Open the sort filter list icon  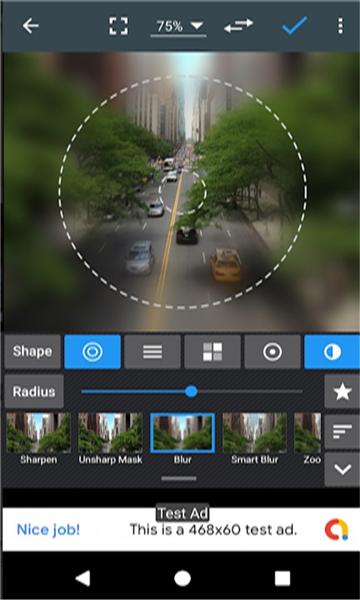[x=342, y=432]
